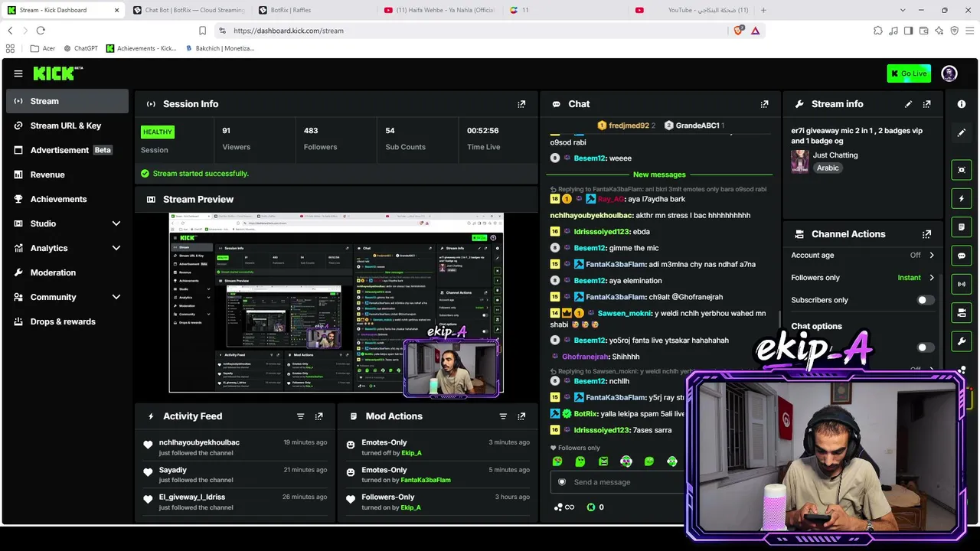Open the ChatGPT bookmark
Image resolution: width=980 pixels, height=551 pixels.
[x=81, y=48]
